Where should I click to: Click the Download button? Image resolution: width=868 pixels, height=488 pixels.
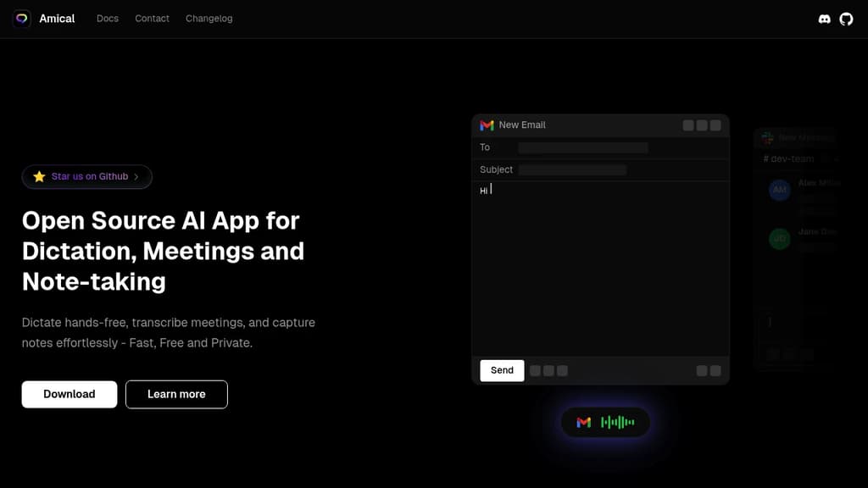click(69, 394)
